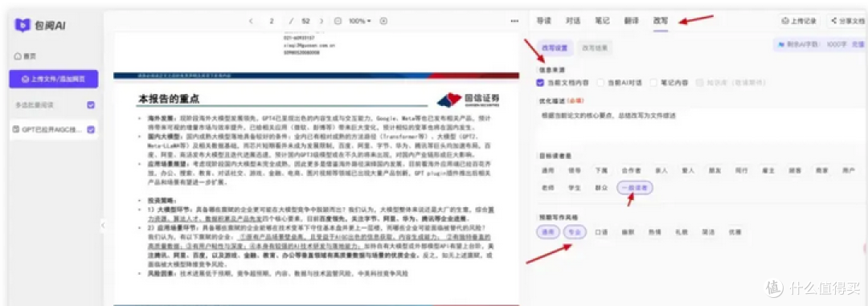Select the 朋友 reader tag
This screenshot has width=868, height=306.
click(x=714, y=171)
